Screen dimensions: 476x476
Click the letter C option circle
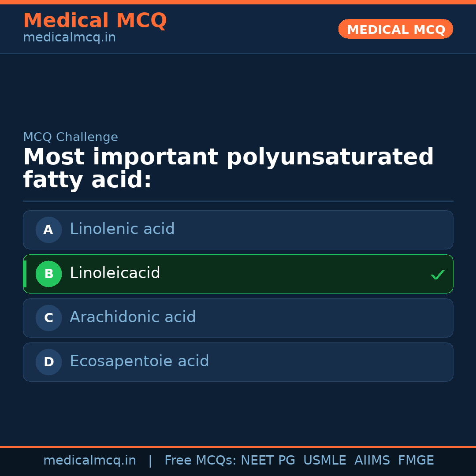(48, 318)
